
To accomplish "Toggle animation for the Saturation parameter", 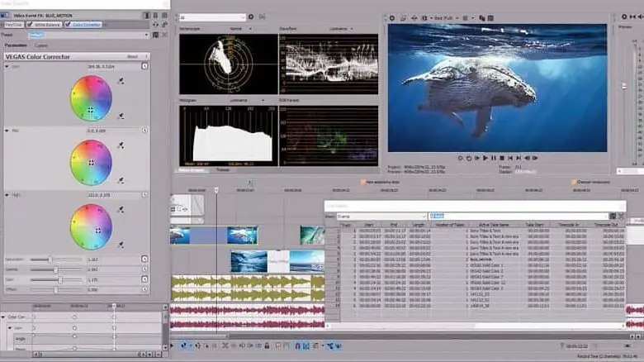I will (x=144, y=259).
